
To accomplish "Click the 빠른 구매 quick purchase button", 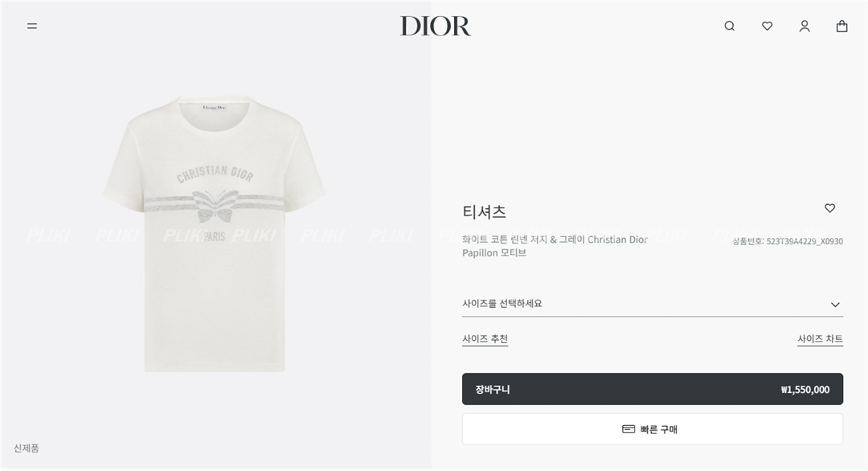I will (x=652, y=429).
